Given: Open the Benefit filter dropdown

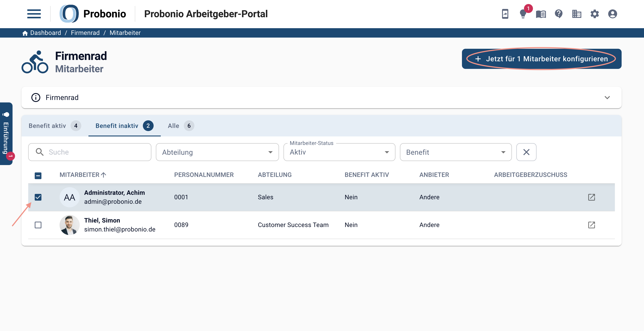Looking at the screenshot, I should [456, 152].
